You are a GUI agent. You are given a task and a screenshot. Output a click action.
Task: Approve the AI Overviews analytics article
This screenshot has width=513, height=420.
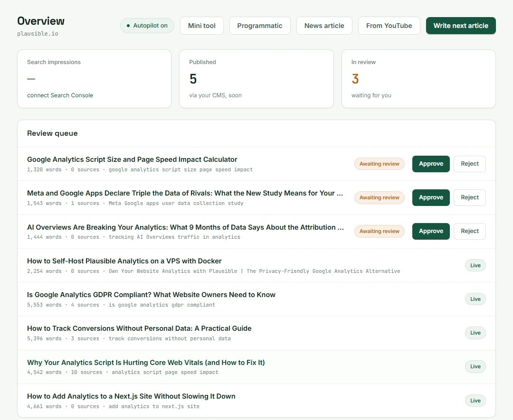click(x=431, y=231)
